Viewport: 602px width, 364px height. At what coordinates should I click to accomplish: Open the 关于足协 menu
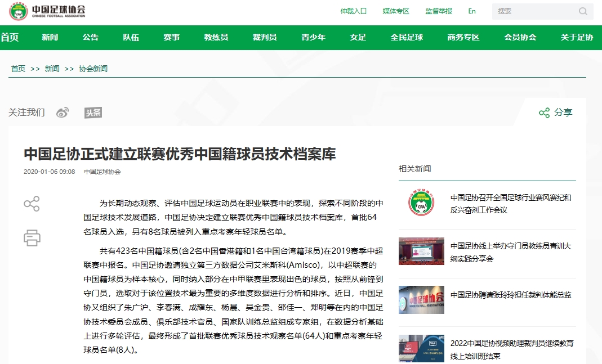pos(577,38)
